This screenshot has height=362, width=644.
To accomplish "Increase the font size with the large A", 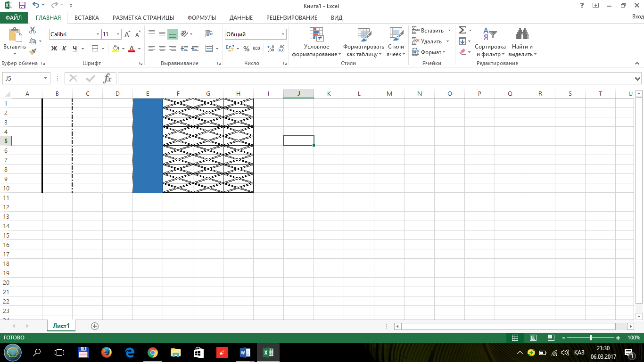I will click(x=127, y=34).
